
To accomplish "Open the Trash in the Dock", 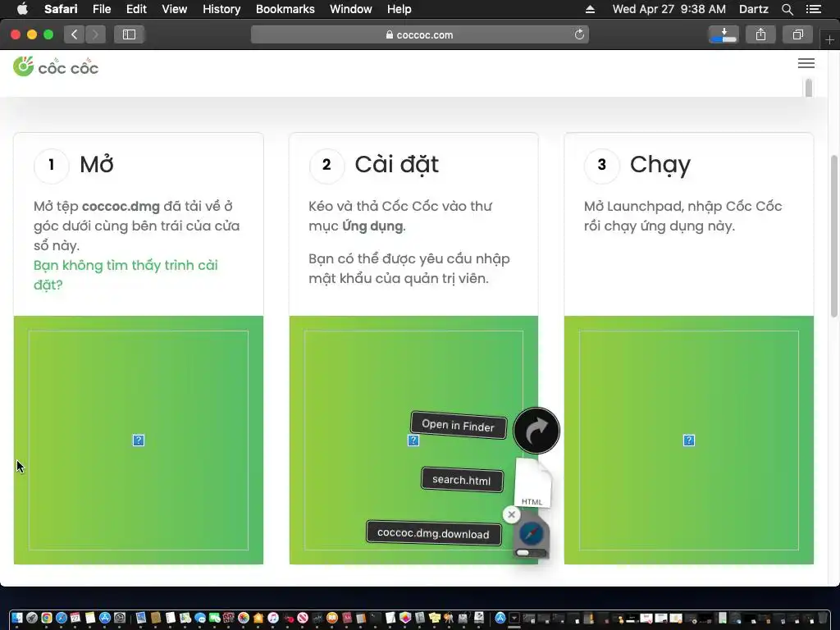I will (823, 618).
